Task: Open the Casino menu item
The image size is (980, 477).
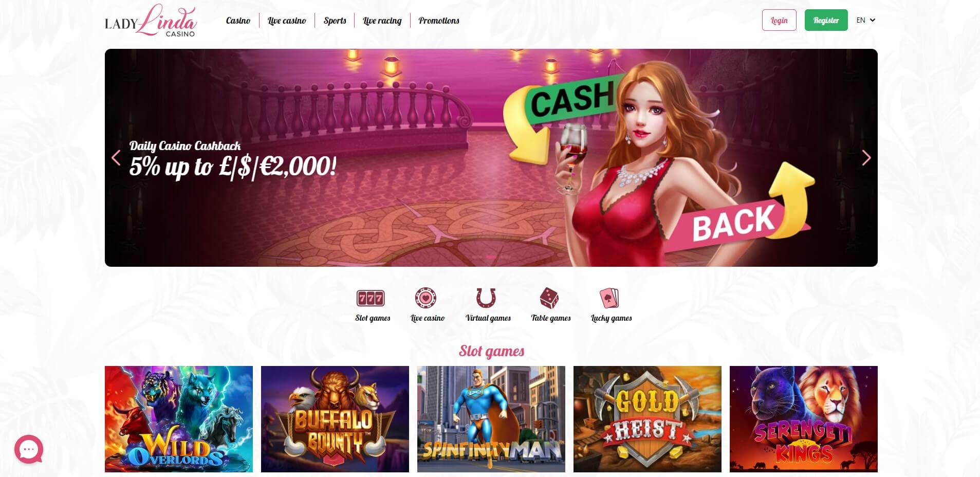Action: (x=238, y=21)
